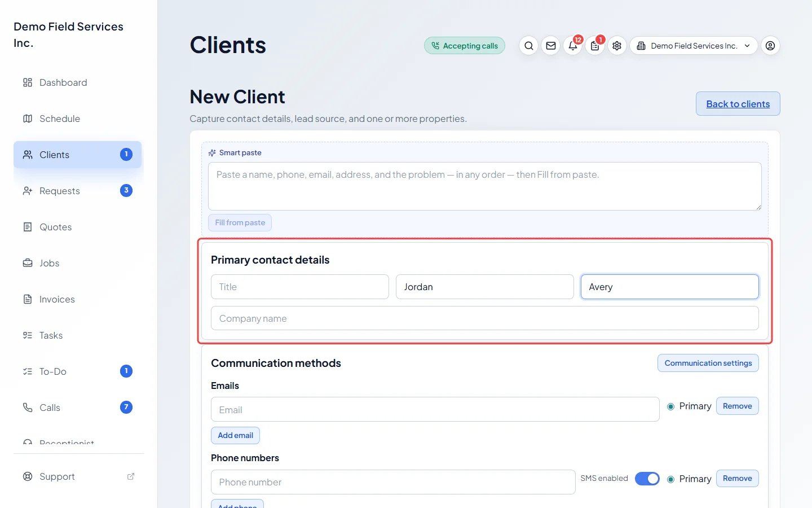Open the user profile icon
812x508 pixels.
[x=770, y=46]
